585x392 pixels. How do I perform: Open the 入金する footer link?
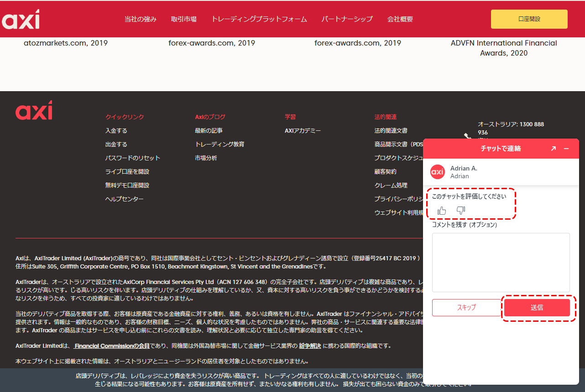click(116, 131)
